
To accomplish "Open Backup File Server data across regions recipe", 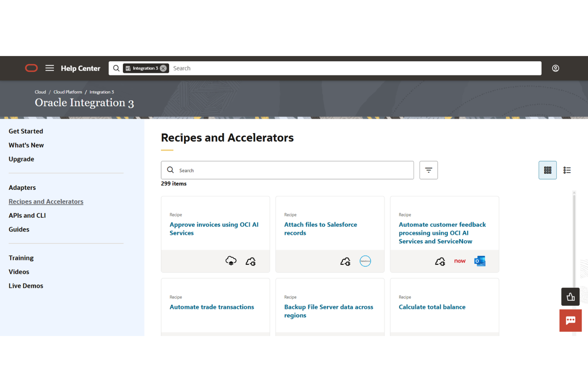I will tap(329, 311).
